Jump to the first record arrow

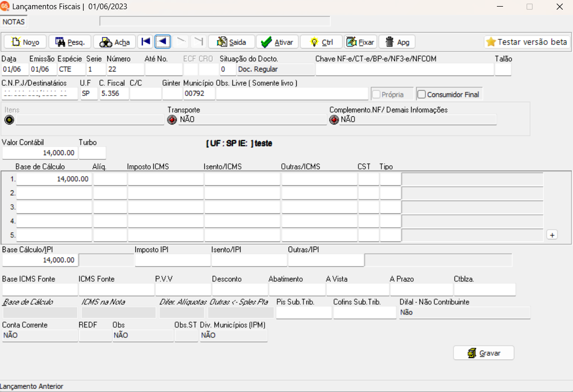click(146, 42)
